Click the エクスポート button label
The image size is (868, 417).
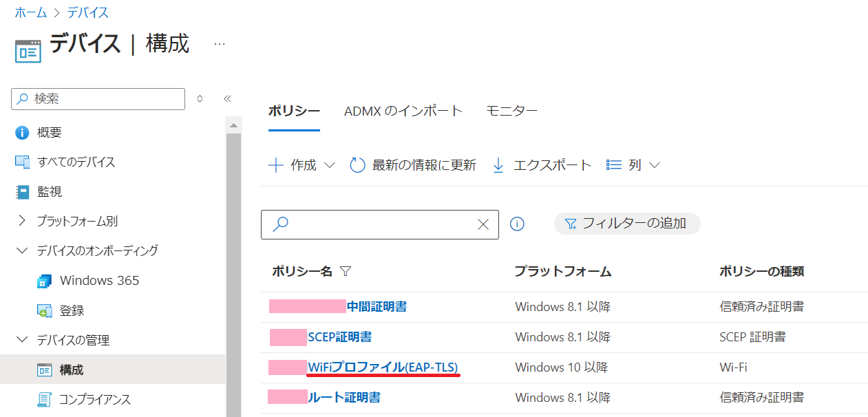coord(552,165)
